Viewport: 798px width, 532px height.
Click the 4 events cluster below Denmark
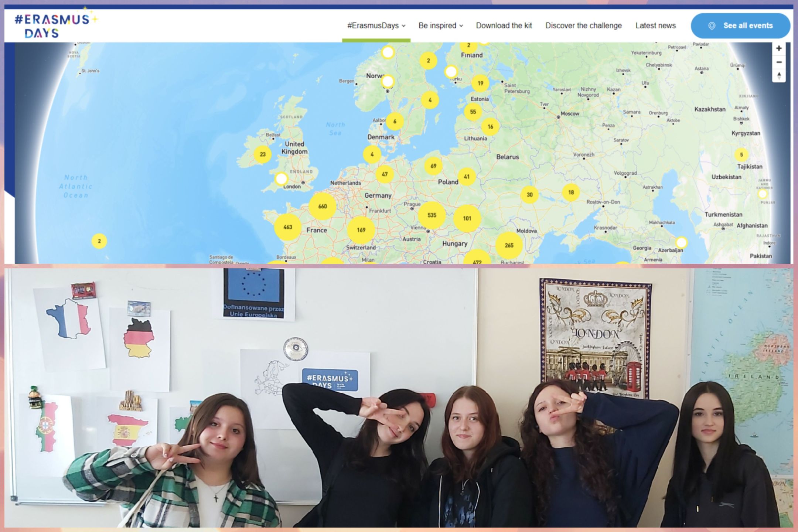tap(372, 154)
